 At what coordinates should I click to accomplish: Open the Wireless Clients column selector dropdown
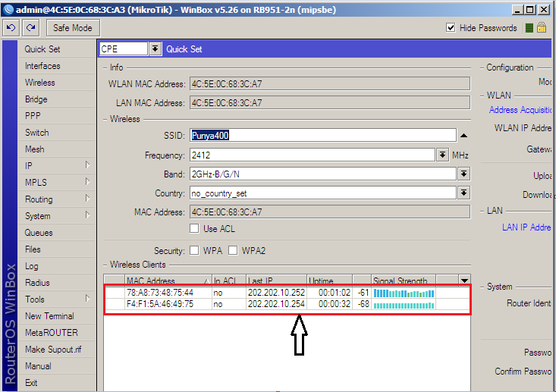pyautogui.click(x=464, y=281)
